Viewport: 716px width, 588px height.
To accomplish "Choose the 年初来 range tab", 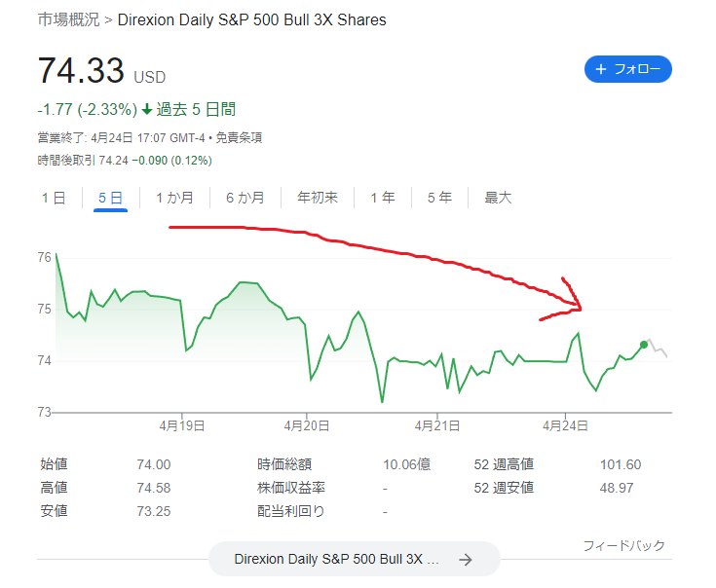I will (x=318, y=198).
